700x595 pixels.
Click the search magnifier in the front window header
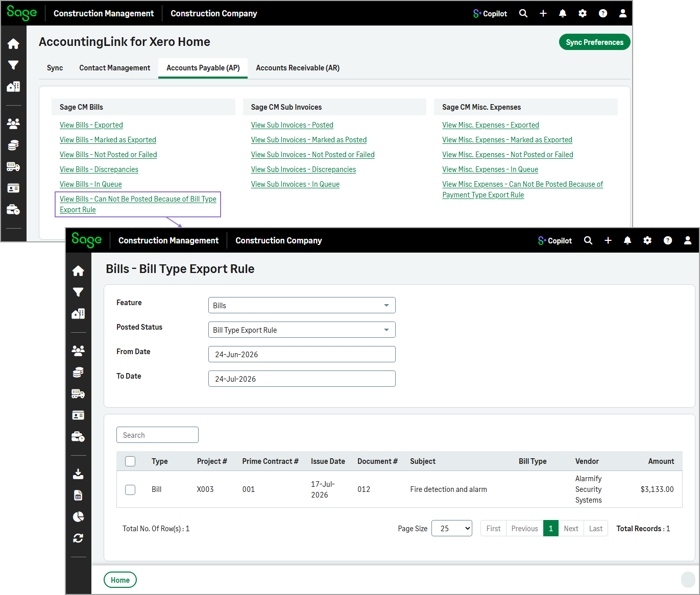click(x=588, y=240)
